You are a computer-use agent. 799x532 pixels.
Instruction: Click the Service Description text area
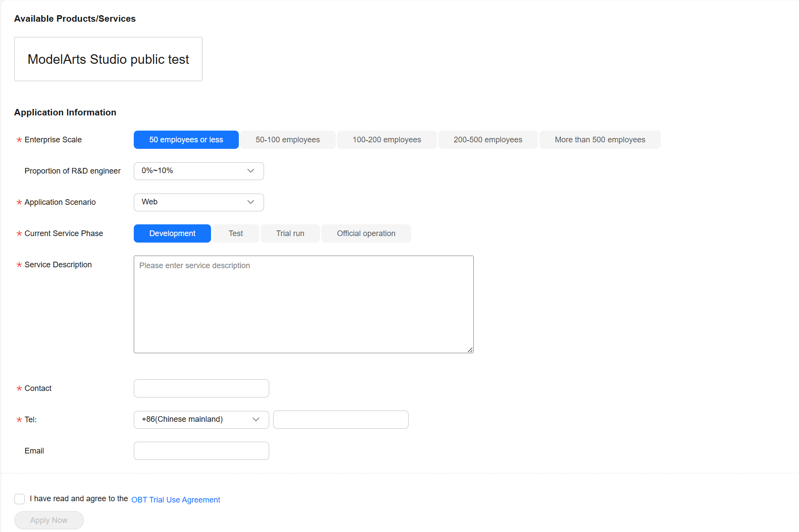303,304
